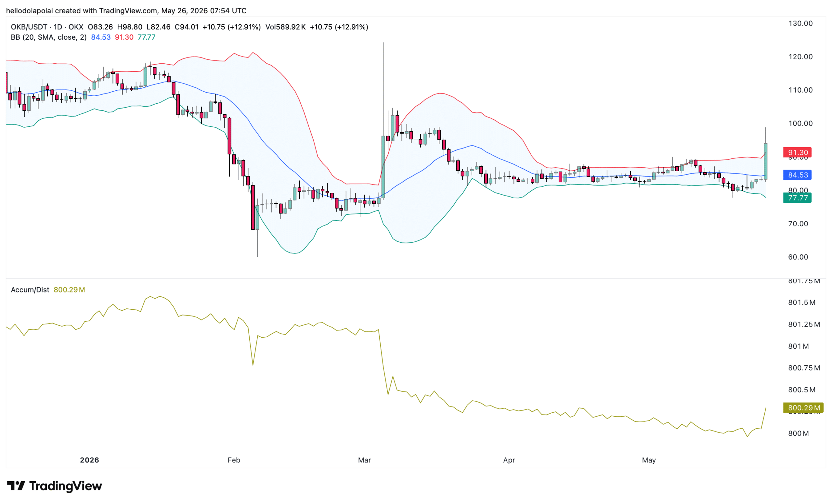Click the 130.00 price-axis label
Screen dimensions: 832x504
coord(800,23)
